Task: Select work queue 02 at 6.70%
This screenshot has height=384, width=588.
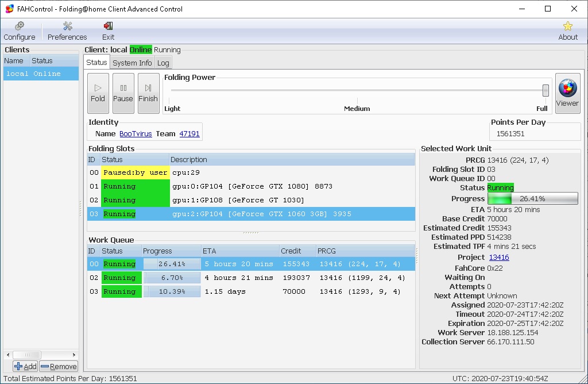Action: pos(251,278)
